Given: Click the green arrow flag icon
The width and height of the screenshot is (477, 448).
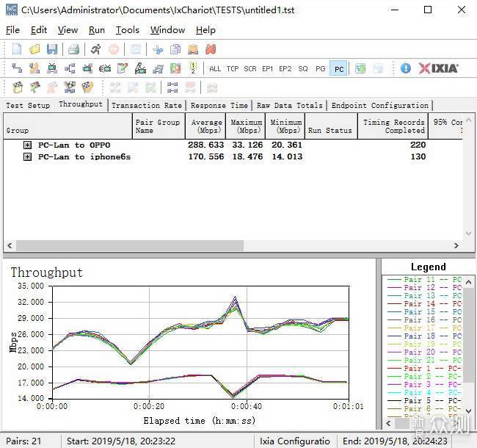Looking at the screenshot, I should [x=34, y=87].
